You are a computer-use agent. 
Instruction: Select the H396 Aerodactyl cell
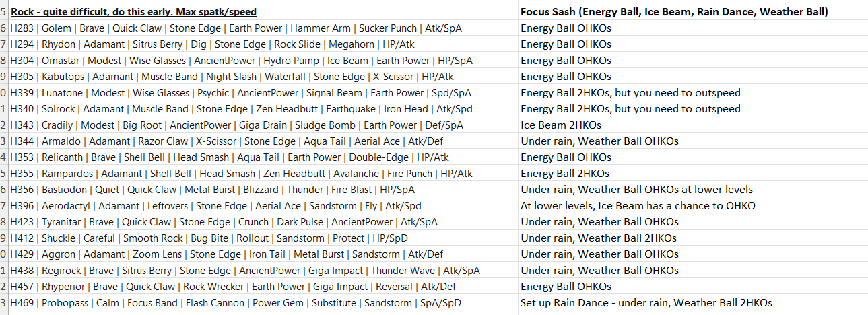point(263,206)
